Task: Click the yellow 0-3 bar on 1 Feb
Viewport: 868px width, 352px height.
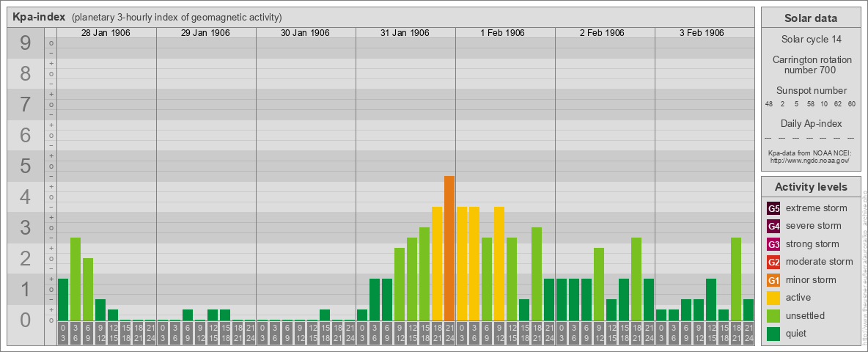Action: [x=462, y=263]
